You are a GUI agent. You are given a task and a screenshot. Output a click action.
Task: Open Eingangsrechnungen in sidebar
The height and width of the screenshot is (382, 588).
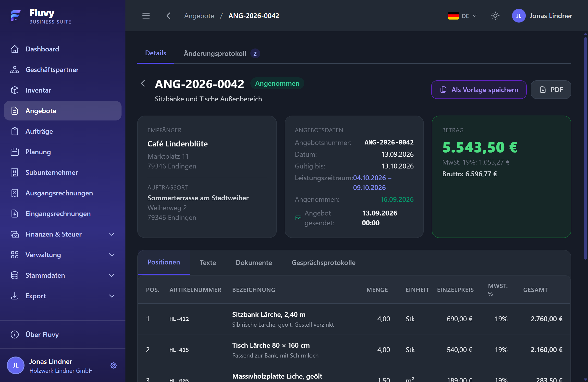[63, 214]
